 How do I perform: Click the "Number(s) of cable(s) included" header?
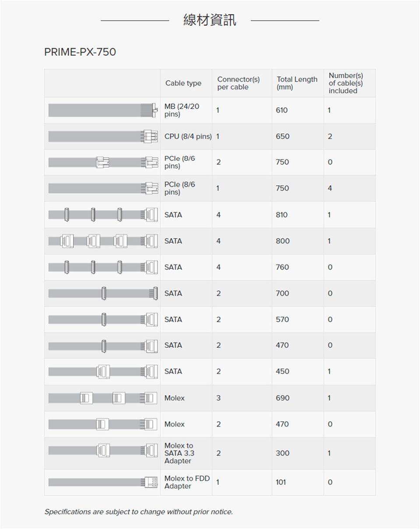tap(346, 83)
